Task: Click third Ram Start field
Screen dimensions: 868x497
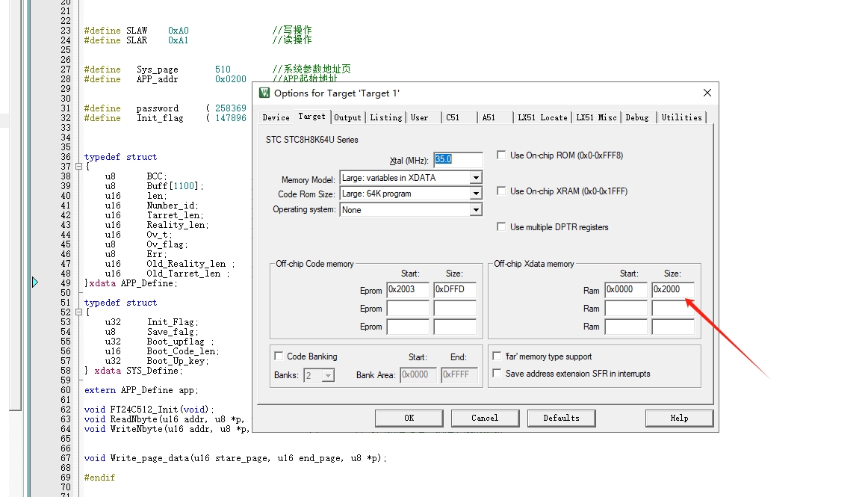Action: click(x=626, y=327)
